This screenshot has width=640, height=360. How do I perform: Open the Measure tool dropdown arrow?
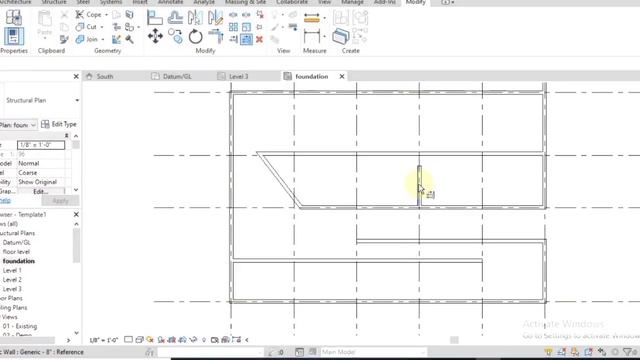pyautogui.click(x=325, y=18)
